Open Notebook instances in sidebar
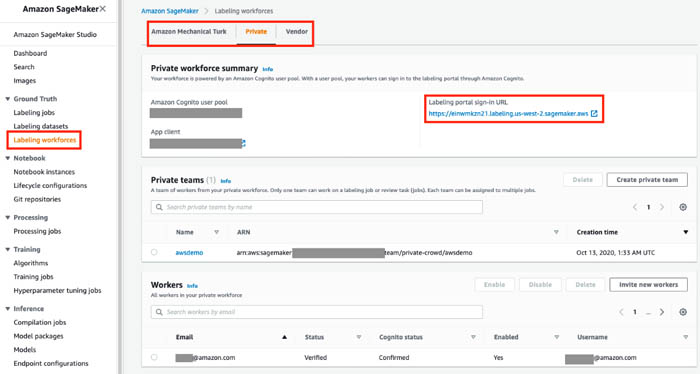The image size is (700, 374). [44, 172]
